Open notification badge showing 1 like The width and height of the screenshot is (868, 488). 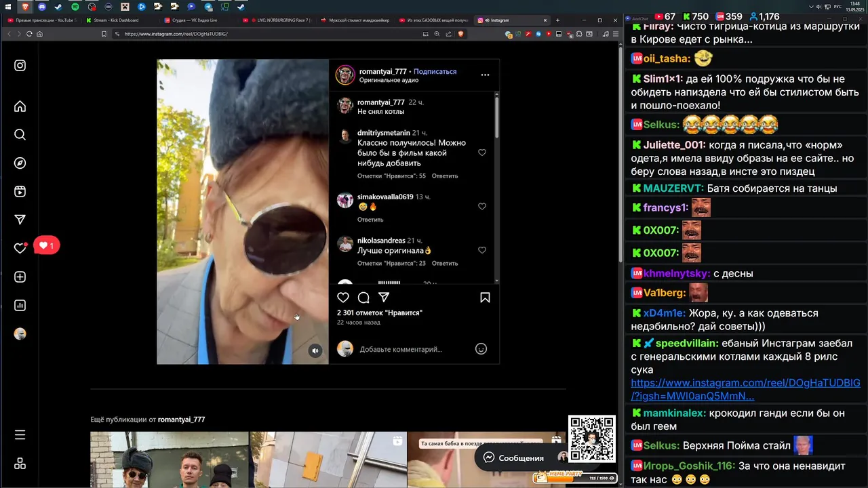[47, 245]
